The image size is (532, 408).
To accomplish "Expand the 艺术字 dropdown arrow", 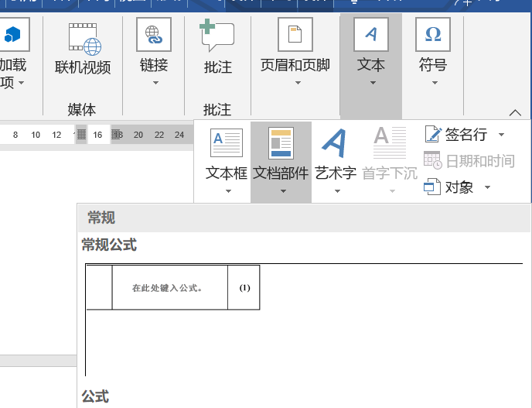I will click(337, 191).
